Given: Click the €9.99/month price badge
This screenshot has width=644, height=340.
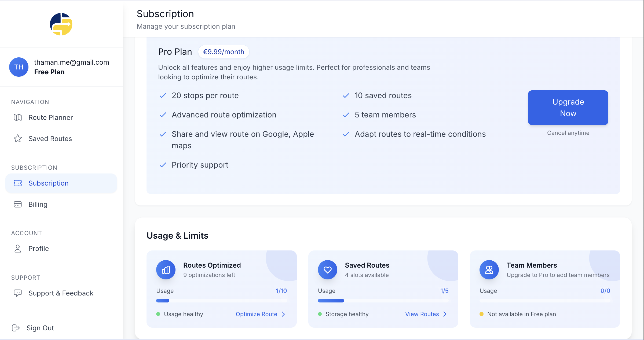Looking at the screenshot, I should (224, 52).
